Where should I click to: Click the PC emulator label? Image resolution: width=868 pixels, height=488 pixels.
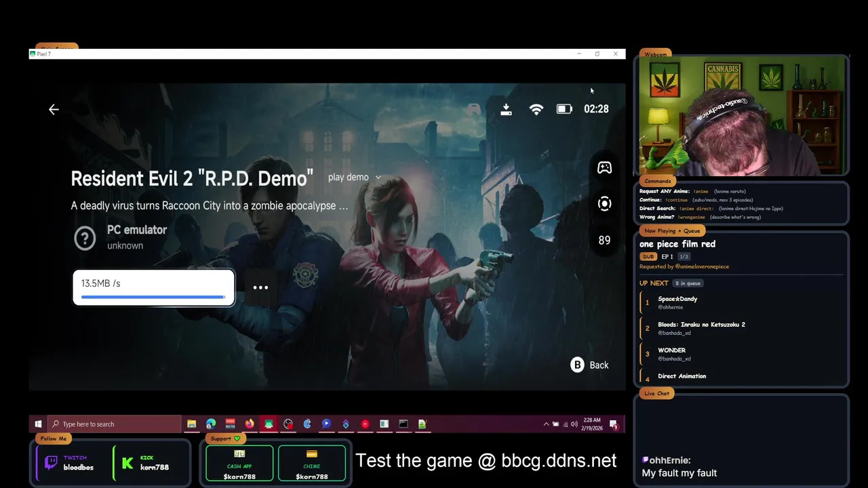[x=137, y=230]
